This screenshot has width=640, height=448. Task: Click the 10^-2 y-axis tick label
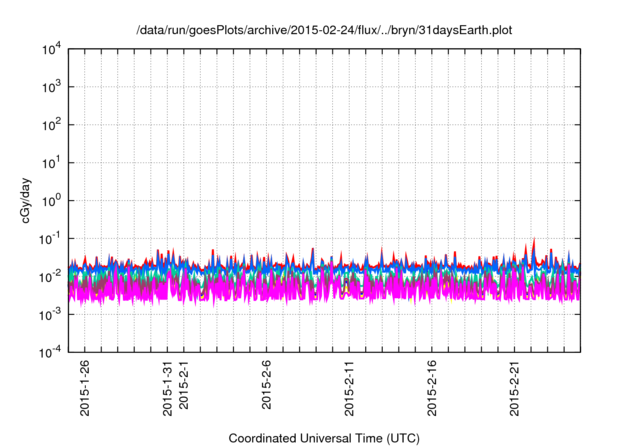click(x=51, y=277)
